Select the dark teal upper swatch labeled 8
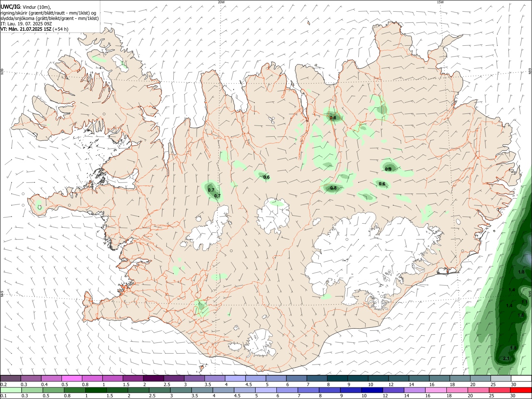The image size is (532, 399). point(337,378)
